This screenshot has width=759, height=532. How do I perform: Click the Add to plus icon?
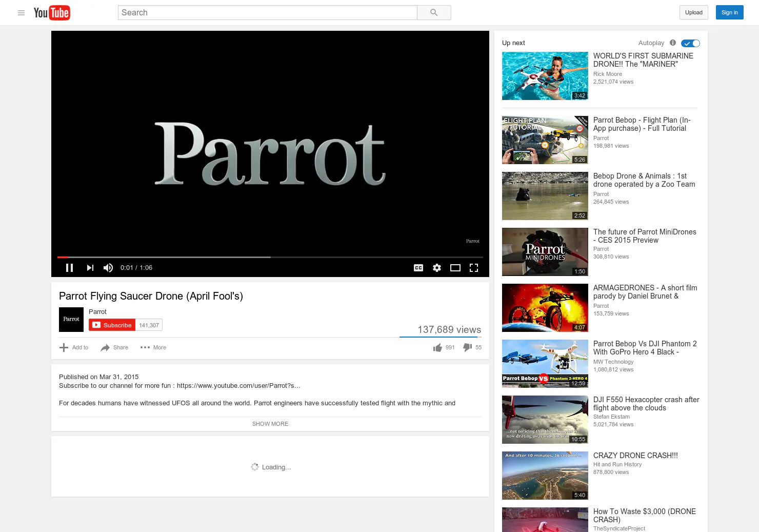click(x=64, y=348)
